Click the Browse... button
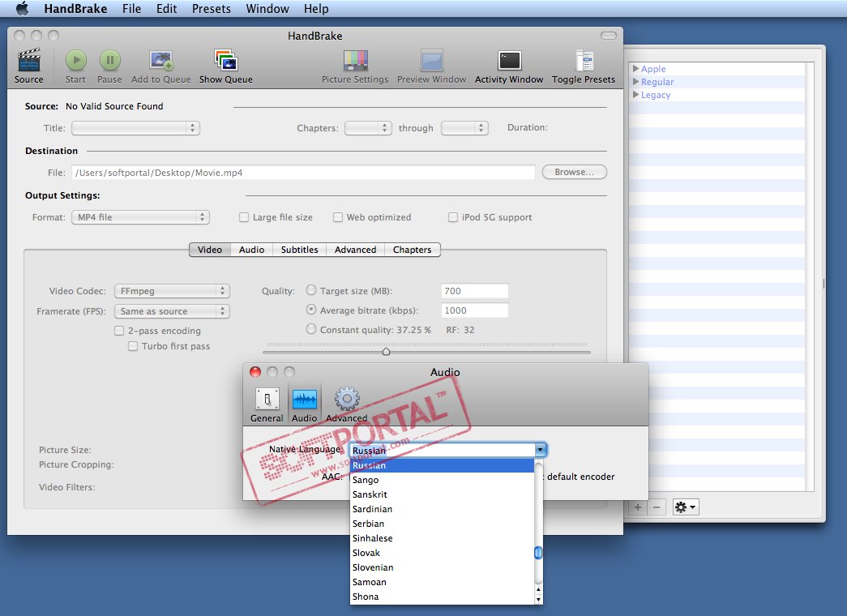Image resolution: width=847 pixels, height=616 pixels. (x=574, y=172)
